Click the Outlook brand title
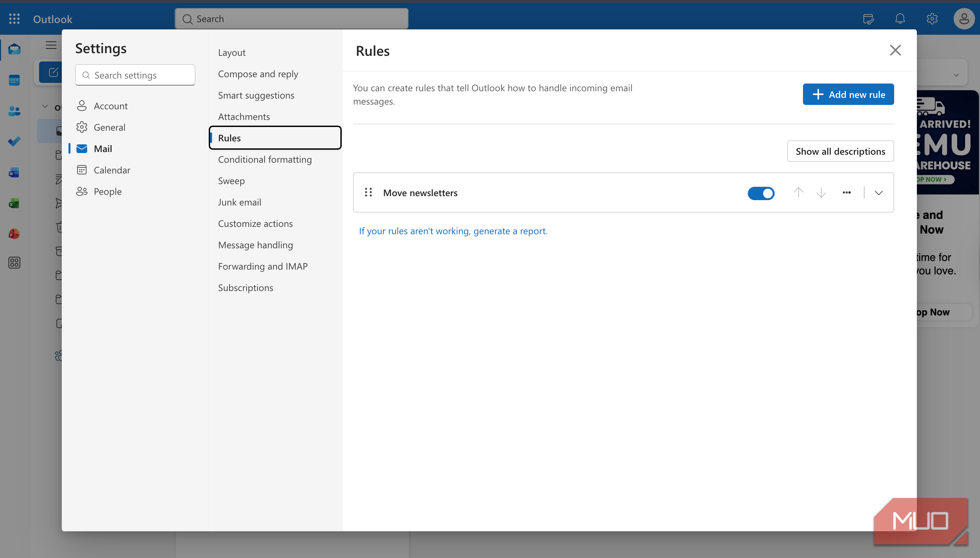Screen dimensions: 980x558 (53, 19)
